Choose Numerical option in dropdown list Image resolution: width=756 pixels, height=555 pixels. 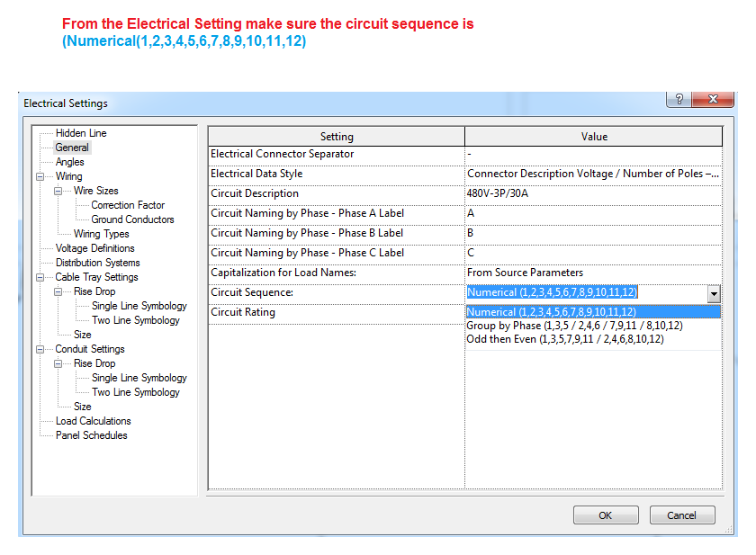tap(593, 312)
